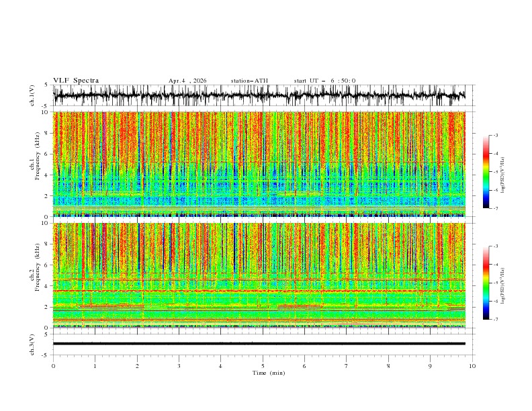Click the ch.1 color scale bar
The image size is (532, 411).
486,172
